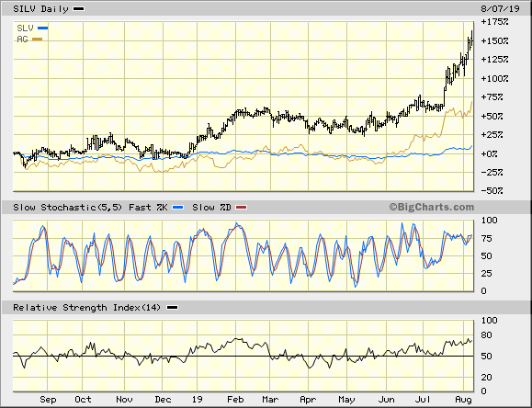The image size is (532, 408).
Task: Click the Aug month label on axis
Action: click(x=463, y=400)
